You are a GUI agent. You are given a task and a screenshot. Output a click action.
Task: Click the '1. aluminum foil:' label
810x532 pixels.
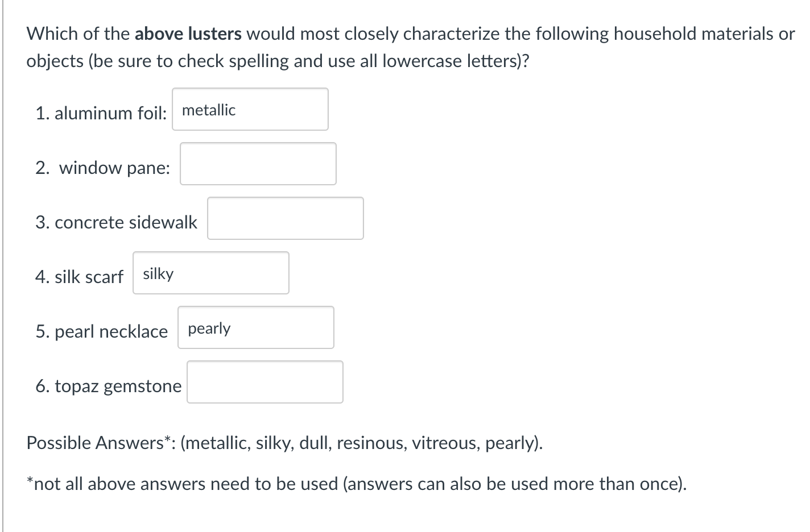[101, 113]
